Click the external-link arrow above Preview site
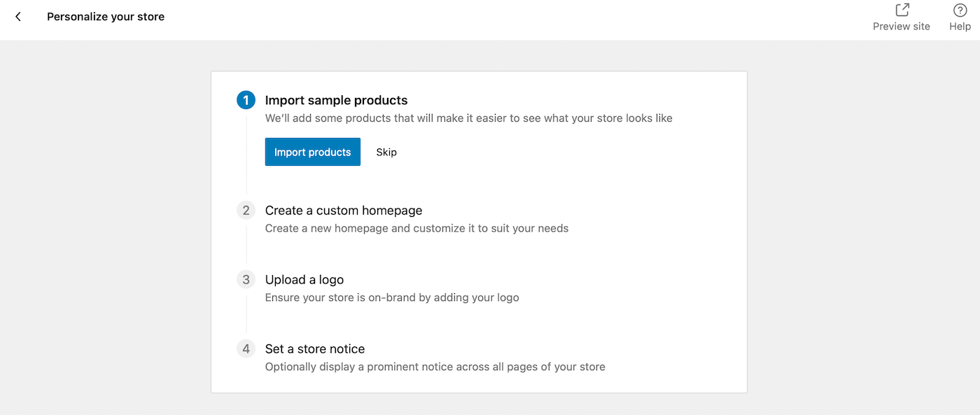980x415 pixels. (901, 10)
